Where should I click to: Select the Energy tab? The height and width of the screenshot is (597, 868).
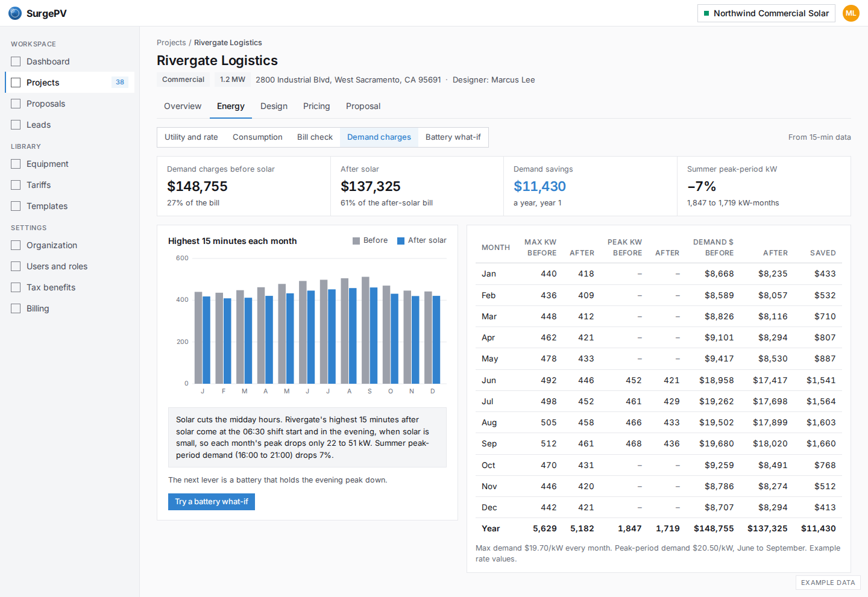pos(231,106)
